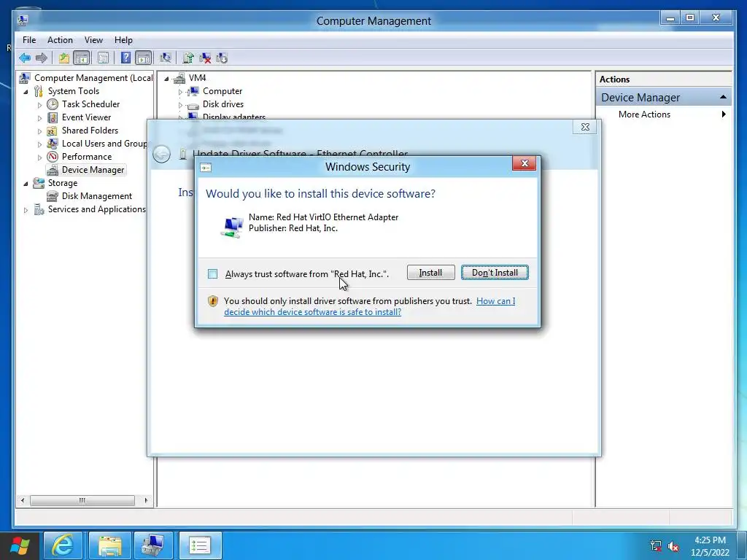Viewport: 747px width, 560px height.
Task: Select Task Scheduler in the tree
Action: pyautogui.click(x=90, y=104)
